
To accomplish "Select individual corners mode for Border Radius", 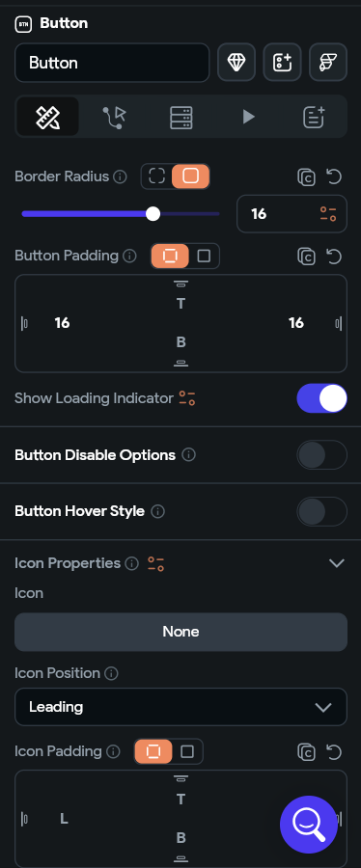I will coord(157,176).
